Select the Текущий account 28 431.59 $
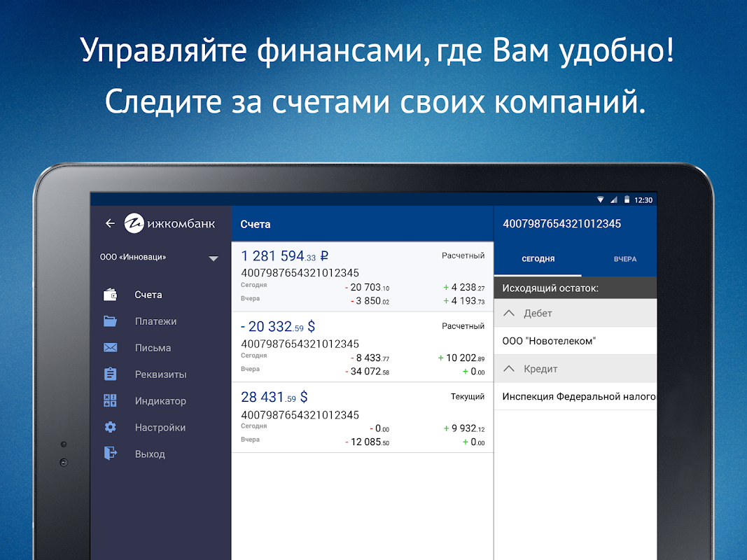The width and height of the screenshot is (747, 560). 362,418
